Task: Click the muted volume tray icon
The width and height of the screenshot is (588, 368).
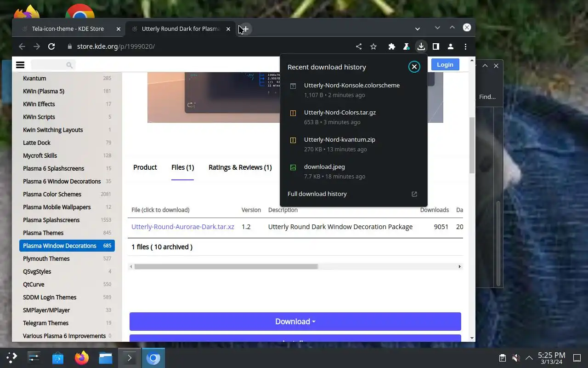Action: tap(516, 358)
